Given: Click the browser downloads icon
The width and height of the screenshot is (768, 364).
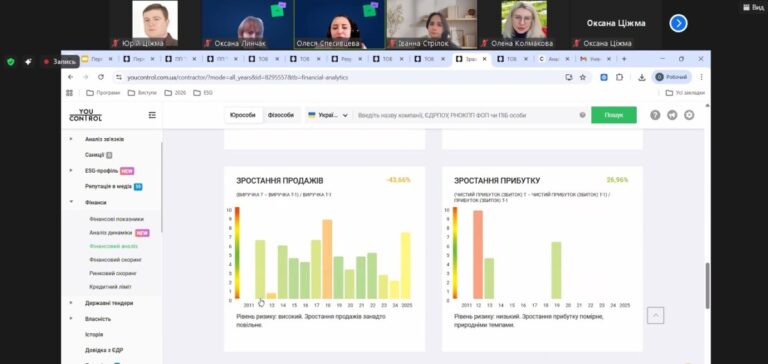Looking at the screenshot, I should 642,77.
